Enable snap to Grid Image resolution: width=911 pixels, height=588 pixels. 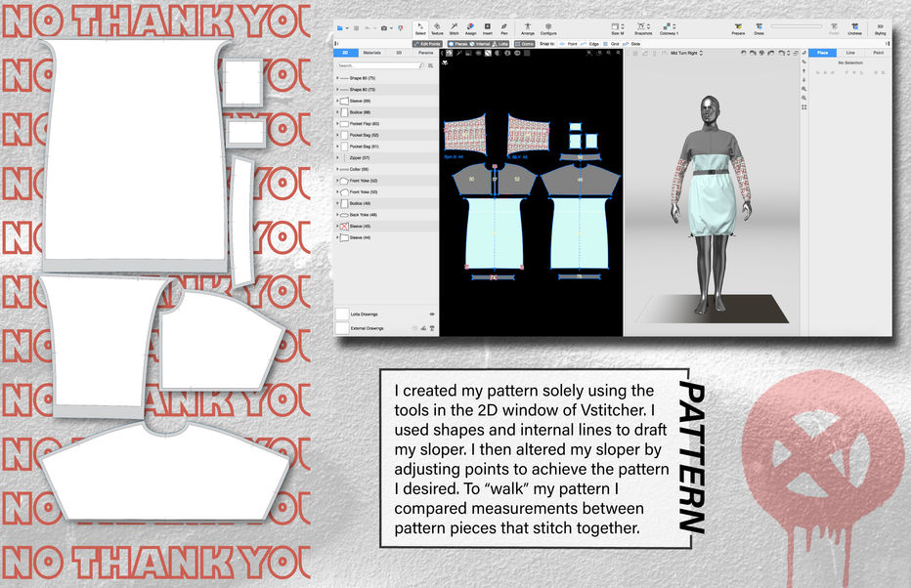click(611, 44)
